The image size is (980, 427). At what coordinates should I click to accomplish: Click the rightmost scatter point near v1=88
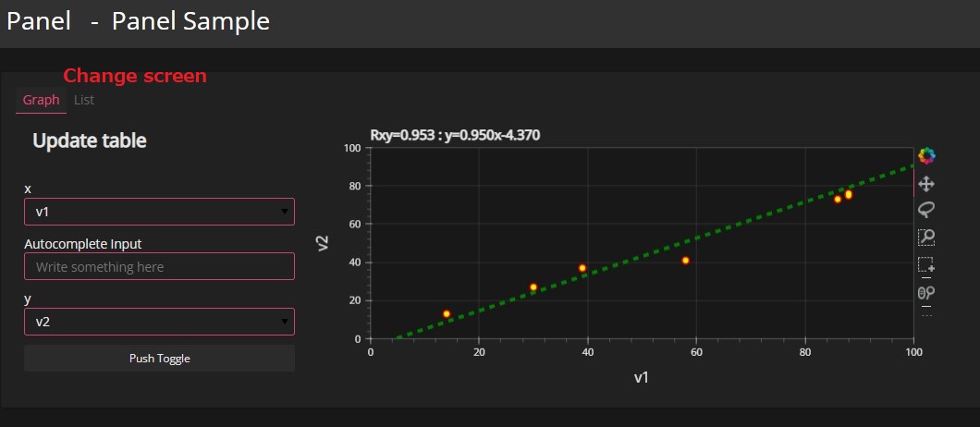click(849, 194)
